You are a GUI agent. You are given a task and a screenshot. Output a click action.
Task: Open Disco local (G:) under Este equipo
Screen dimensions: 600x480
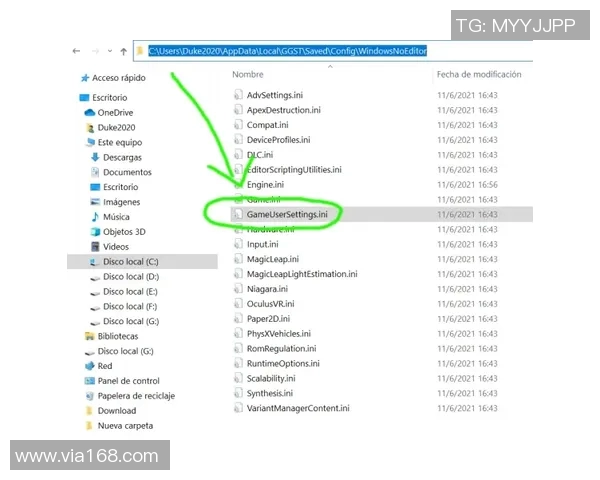pos(131,322)
